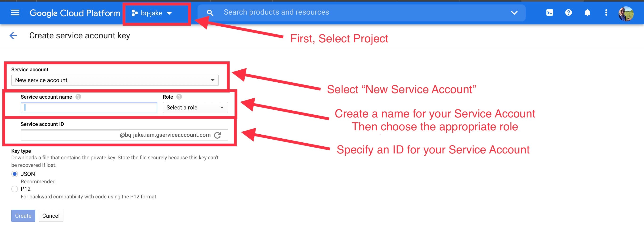Click the project hexagon icon beside bq-jake
This screenshot has width=644, height=237.
135,13
